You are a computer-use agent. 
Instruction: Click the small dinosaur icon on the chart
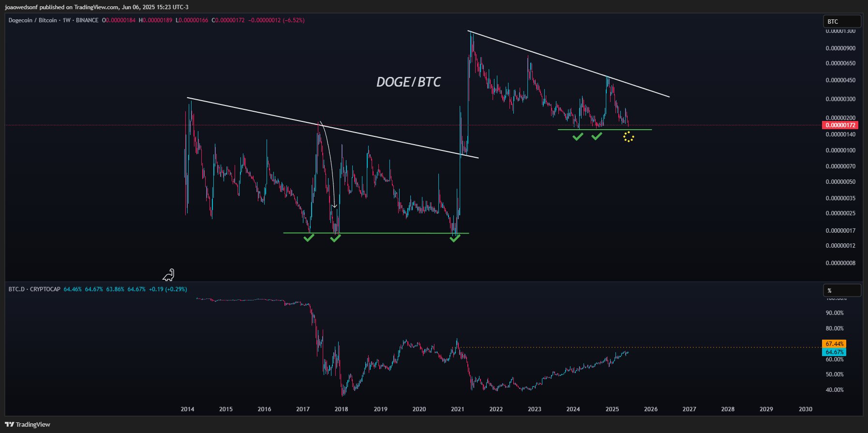click(168, 275)
